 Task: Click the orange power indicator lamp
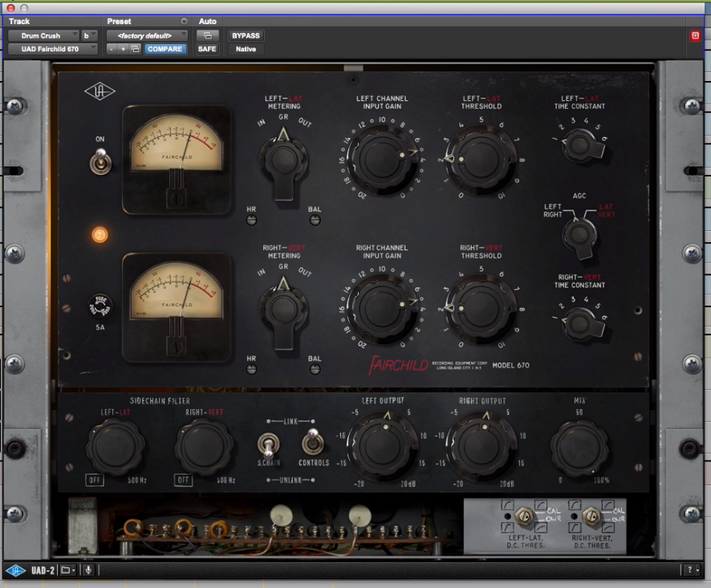100,235
